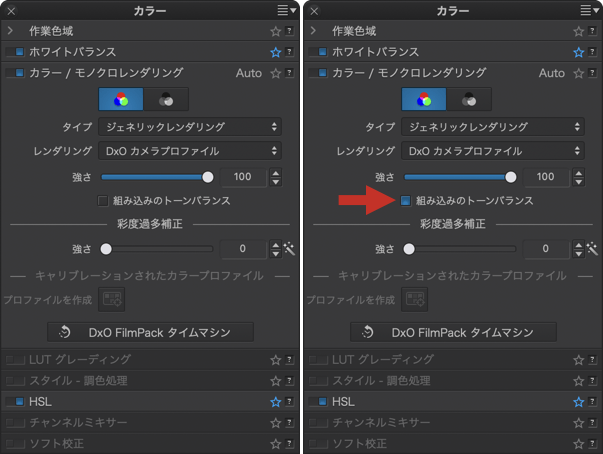The height and width of the screenshot is (454, 603).
Task: Click 彩度過多補正 強さ stepper in right panel
Action: pos(578,249)
